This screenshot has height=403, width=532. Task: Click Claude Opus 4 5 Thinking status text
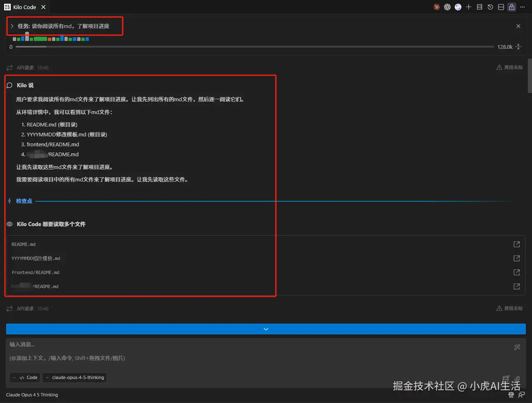click(x=32, y=395)
